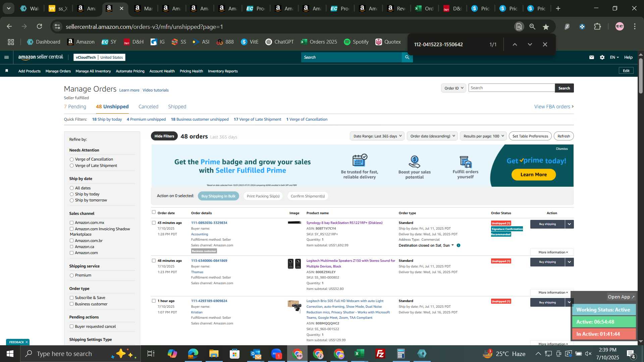Jump to next find-in-page result
This screenshot has height=362, width=644.
[530, 44]
